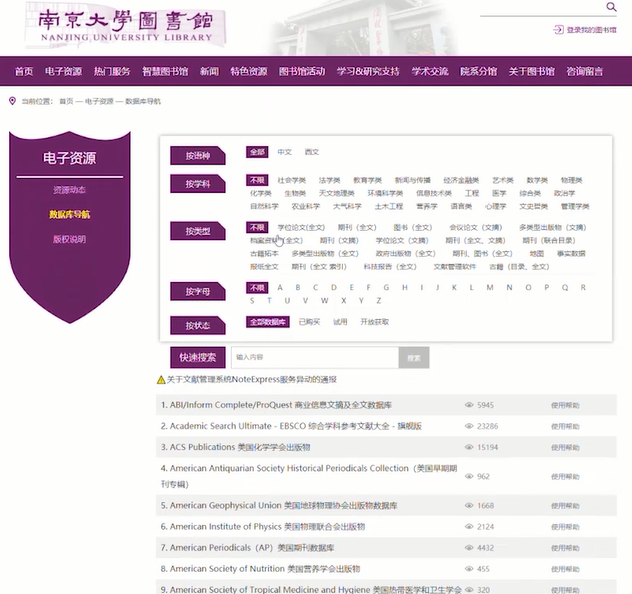The height and width of the screenshot is (594, 632).
Task: Open the 电子资源 navigation menu
Action: tap(63, 71)
